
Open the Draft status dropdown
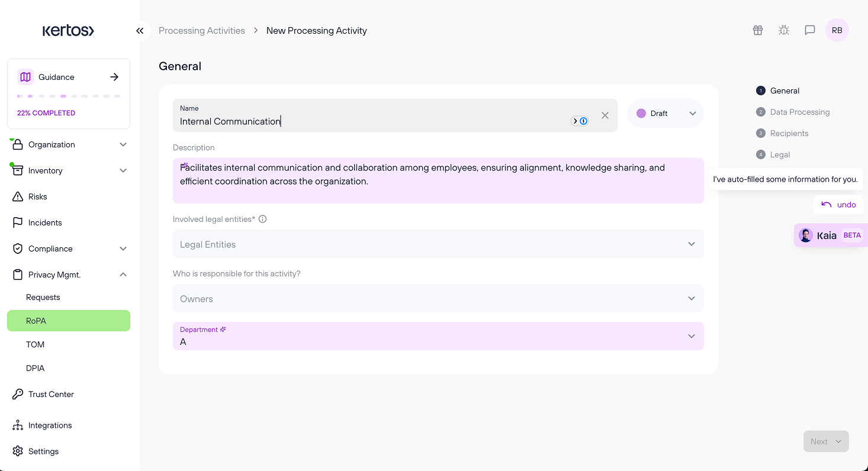pos(666,113)
